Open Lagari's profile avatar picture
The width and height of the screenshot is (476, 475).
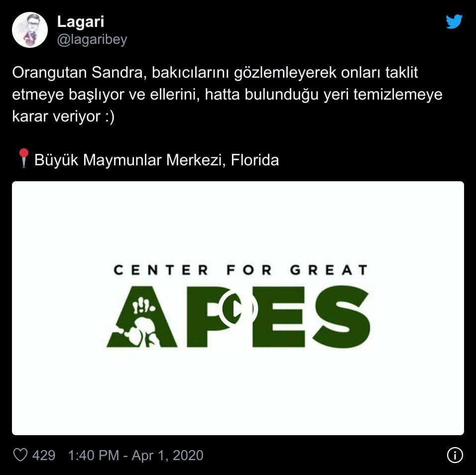(30, 30)
